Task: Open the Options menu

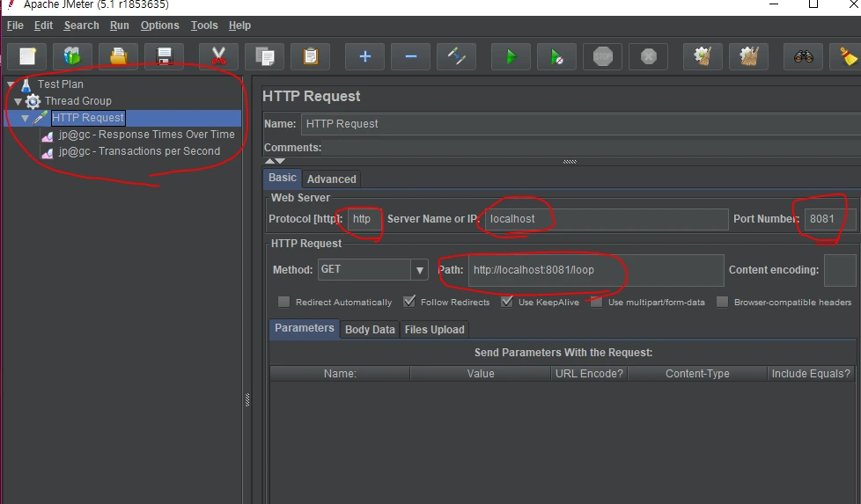Action: 160,26
